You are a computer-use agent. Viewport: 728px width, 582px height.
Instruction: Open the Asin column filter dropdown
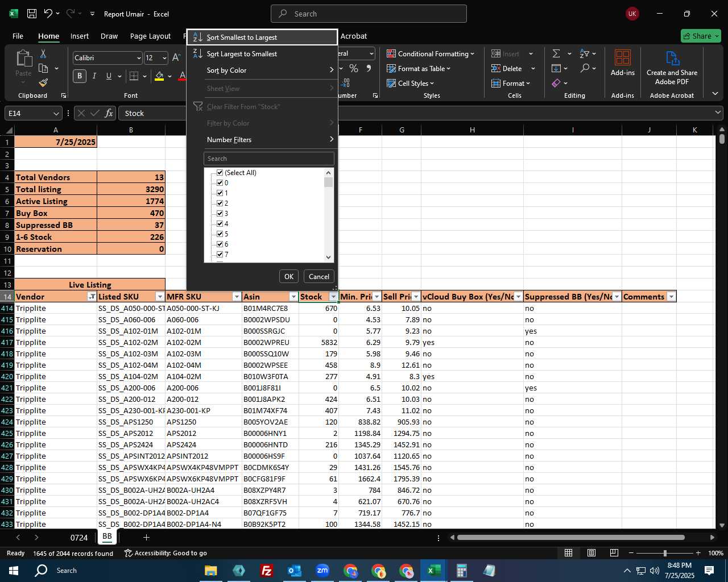[293, 297]
